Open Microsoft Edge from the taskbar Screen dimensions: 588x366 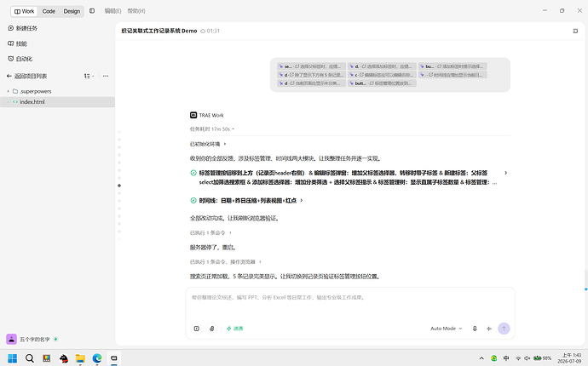coord(97,358)
